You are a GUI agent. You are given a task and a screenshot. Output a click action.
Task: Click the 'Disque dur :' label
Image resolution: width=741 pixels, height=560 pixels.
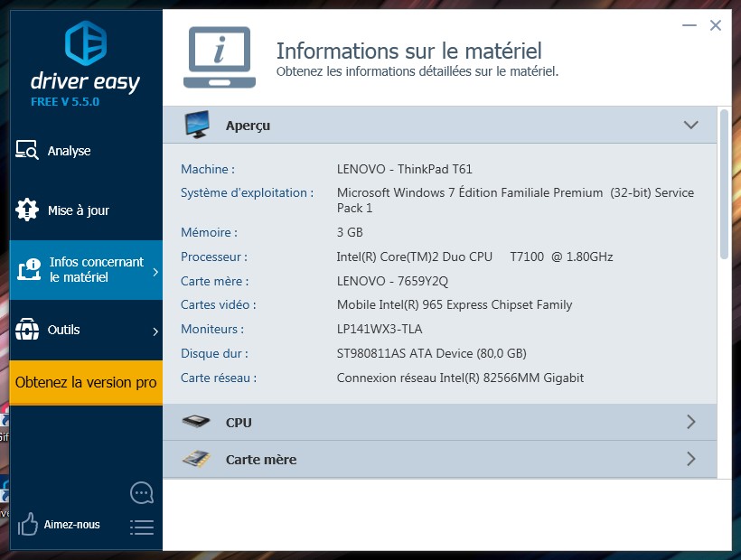click(x=214, y=354)
